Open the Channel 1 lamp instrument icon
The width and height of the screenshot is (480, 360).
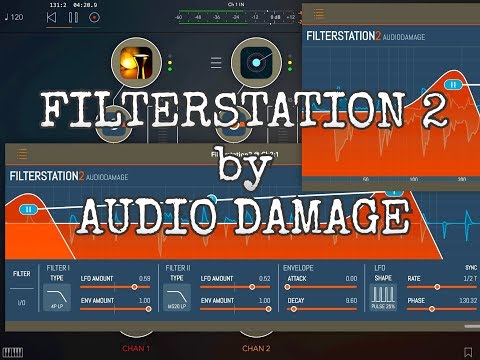(x=136, y=63)
